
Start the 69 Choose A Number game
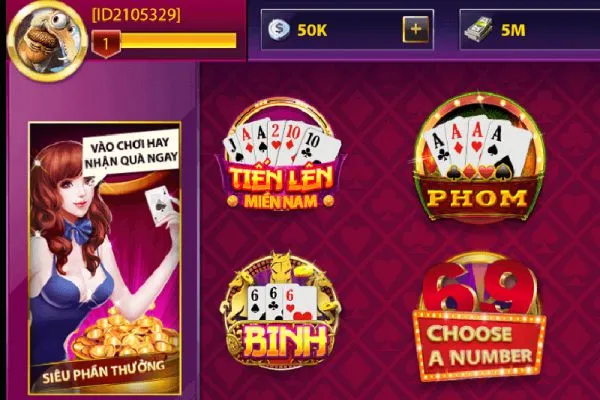click(478, 318)
